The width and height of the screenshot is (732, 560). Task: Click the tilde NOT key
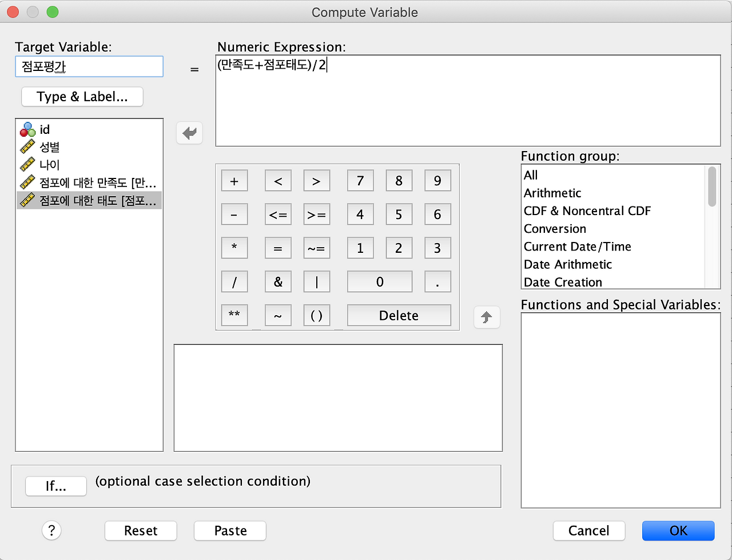coord(278,315)
